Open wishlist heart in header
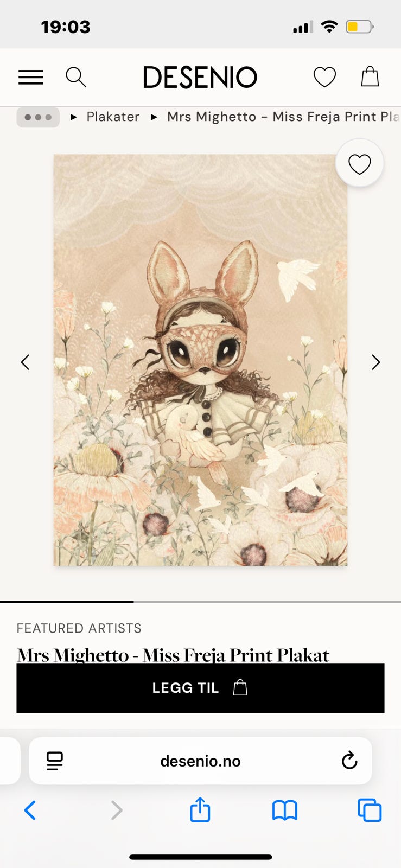The height and width of the screenshot is (868, 401). click(x=324, y=77)
